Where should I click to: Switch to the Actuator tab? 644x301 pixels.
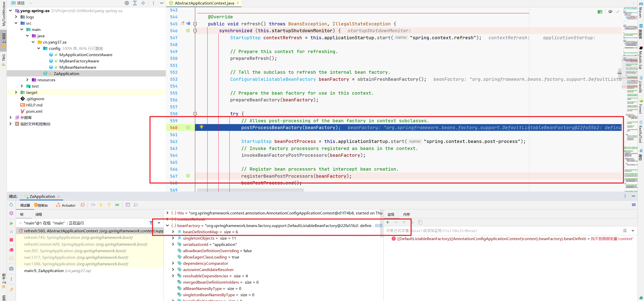click(66, 205)
